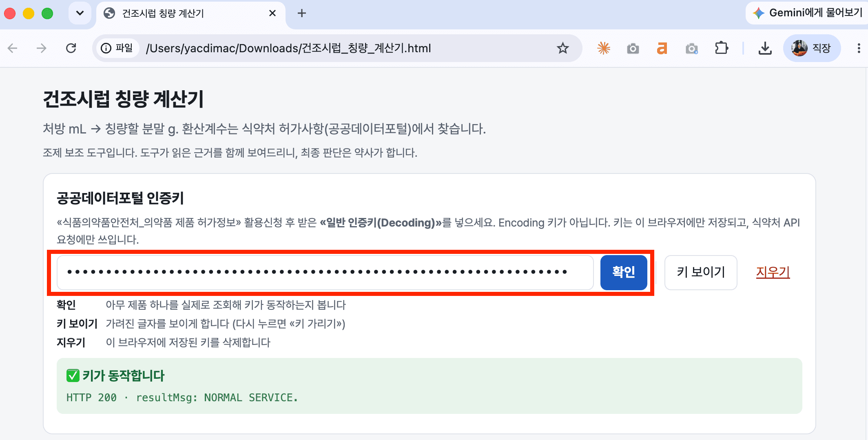Click the address bar file path

[x=288, y=48]
